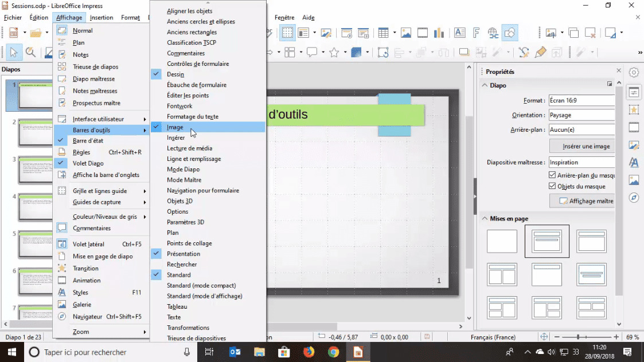Select Trieuse de diapos in Affichage menu
This screenshot has width=644, height=362.
pyautogui.click(x=95, y=67)
